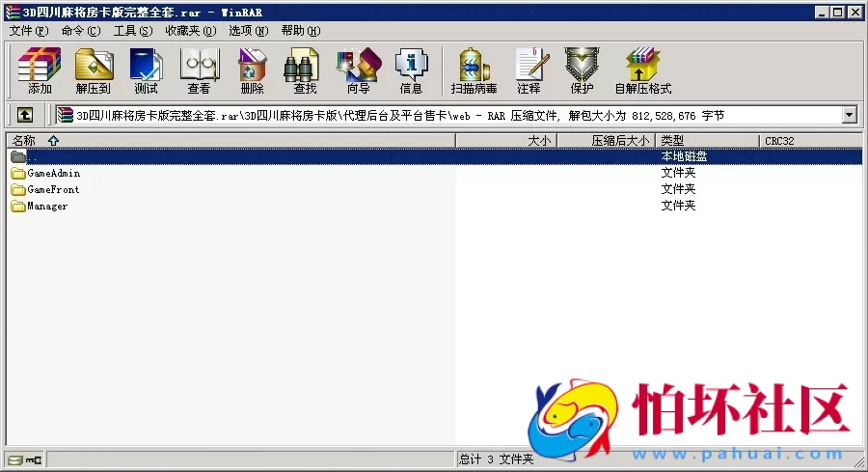This screenshot has width=868, height=472.
Task: Click the key password status icon
Action: click(34, 459)
